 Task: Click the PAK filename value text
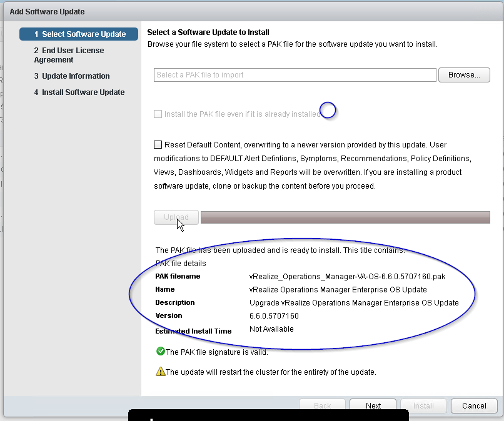[347, 276]
